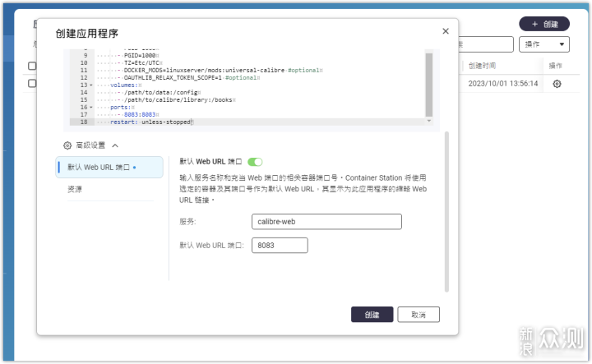Toggle the 默认 Web URL 端口 switch
This screenshot has height=364, width=592.
255,162
